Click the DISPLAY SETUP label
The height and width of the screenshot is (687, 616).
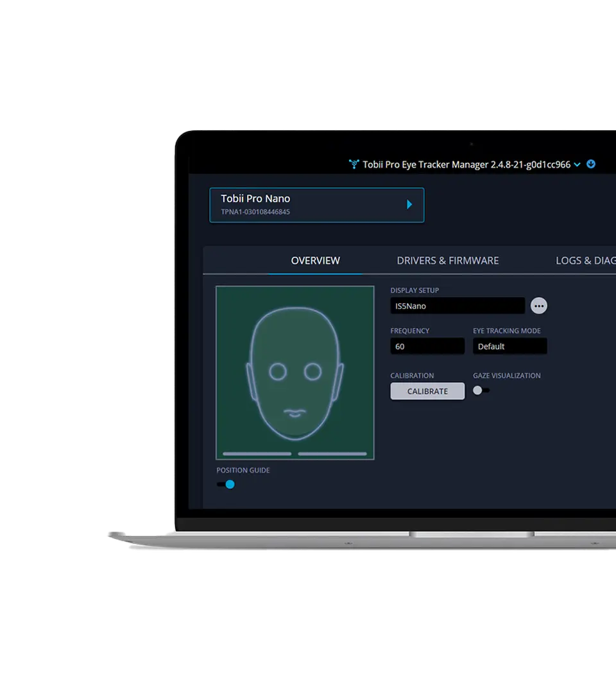(415, 290)
